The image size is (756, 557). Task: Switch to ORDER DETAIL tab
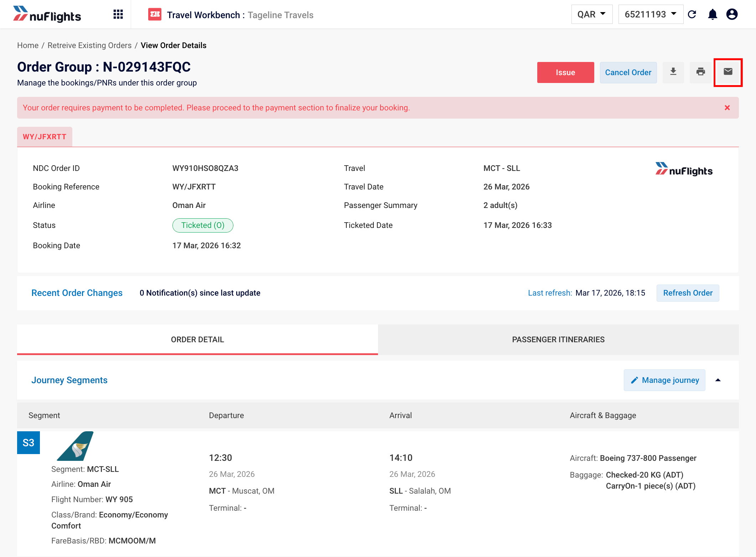point(197,339)
